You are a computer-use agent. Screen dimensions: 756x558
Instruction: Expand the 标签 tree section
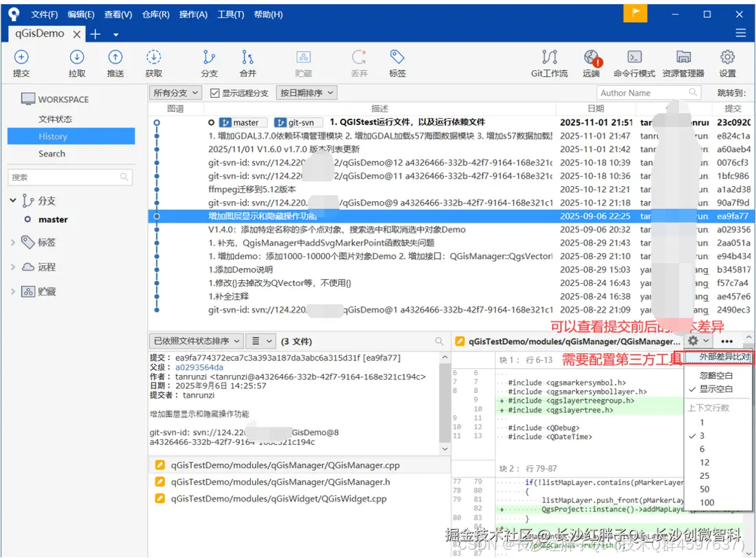[13, 243]
